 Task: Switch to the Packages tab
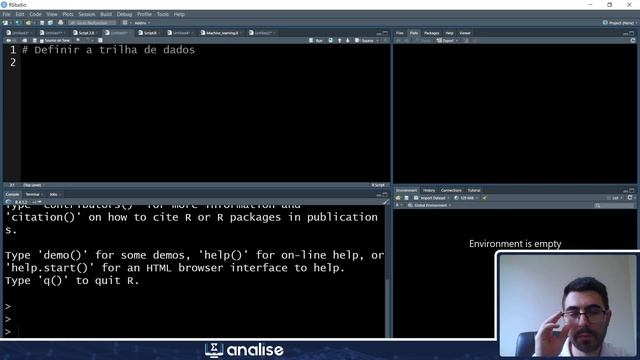[x=431, y=33]
